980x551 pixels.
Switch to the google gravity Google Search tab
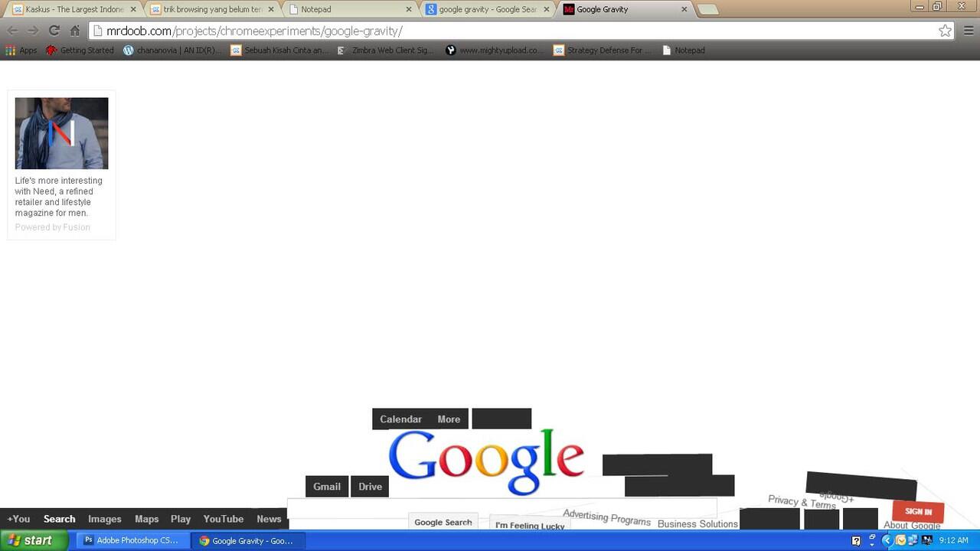point(487,9)
